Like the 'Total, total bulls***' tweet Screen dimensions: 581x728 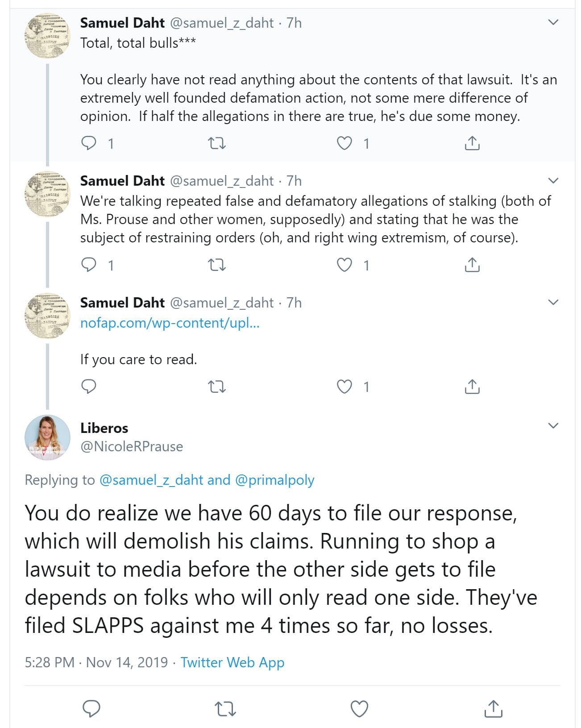point(344,143)
